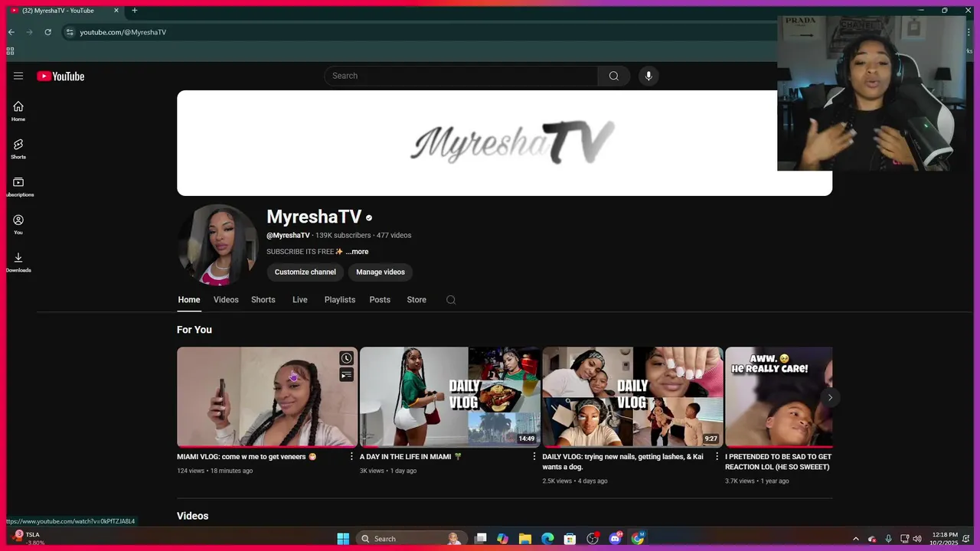The height and width of the screenshot is (551, 980).
Task: Open title I PRETENDED TO BE SAD
Action: point(779,461)
